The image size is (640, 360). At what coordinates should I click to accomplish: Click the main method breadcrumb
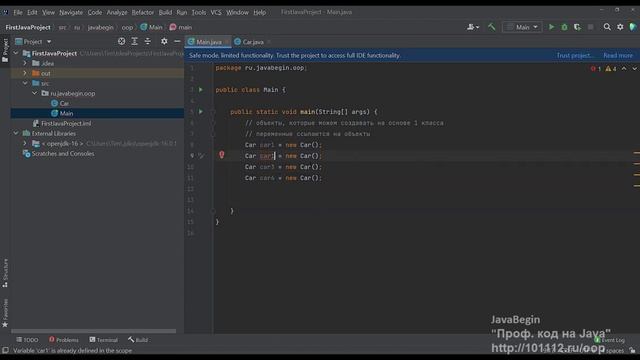pos(180,27)
